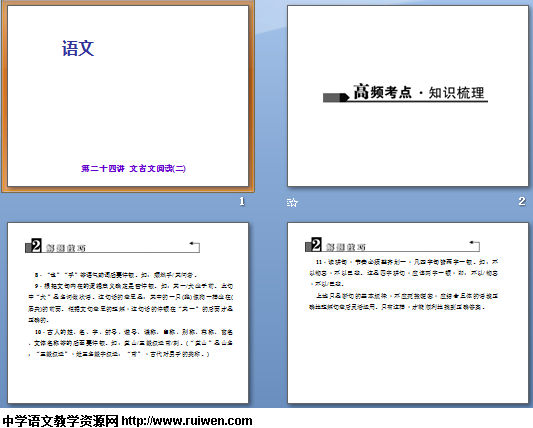Click paragraph 10 text on slide 3
Screen dimensions: 533x428
(x=131, y=343)
